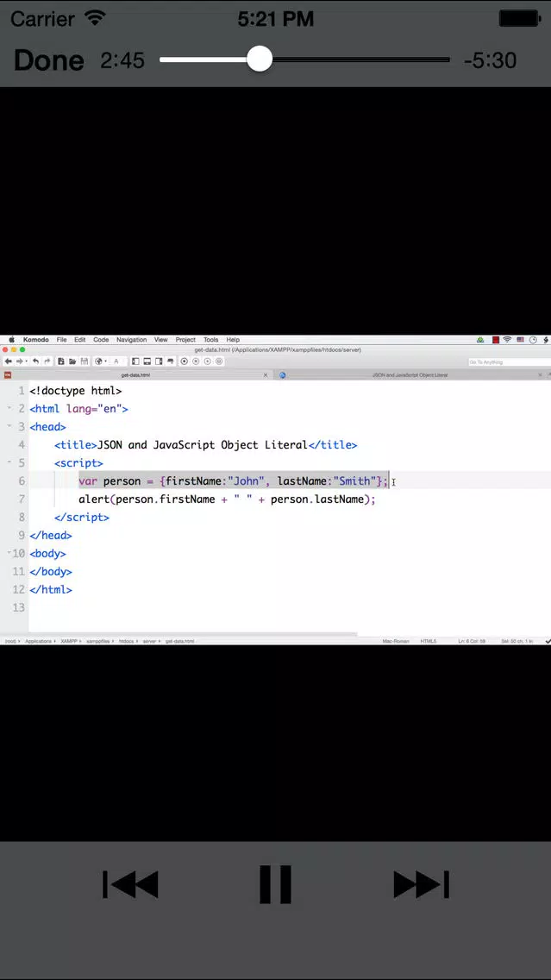The image size is (551, 980).
Task: Click the Open File folder icon
Action: click(x=72, y=361)
